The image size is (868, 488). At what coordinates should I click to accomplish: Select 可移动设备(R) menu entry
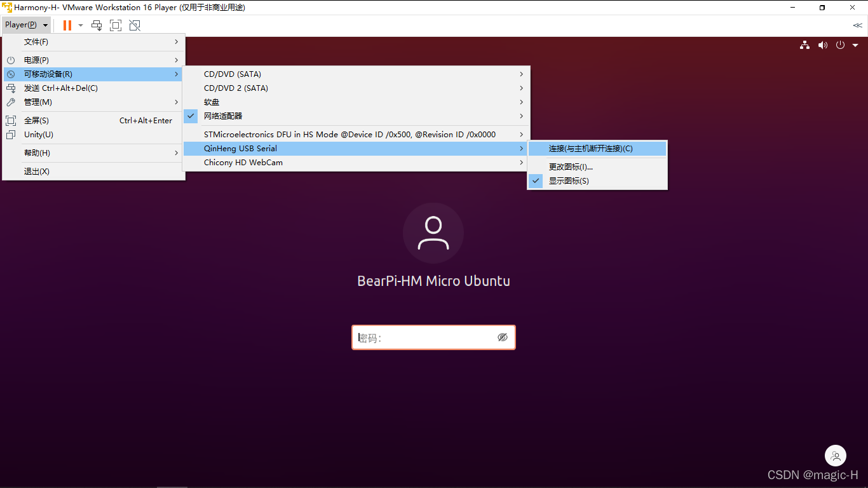pyautogui.click(x=94, y=74)
